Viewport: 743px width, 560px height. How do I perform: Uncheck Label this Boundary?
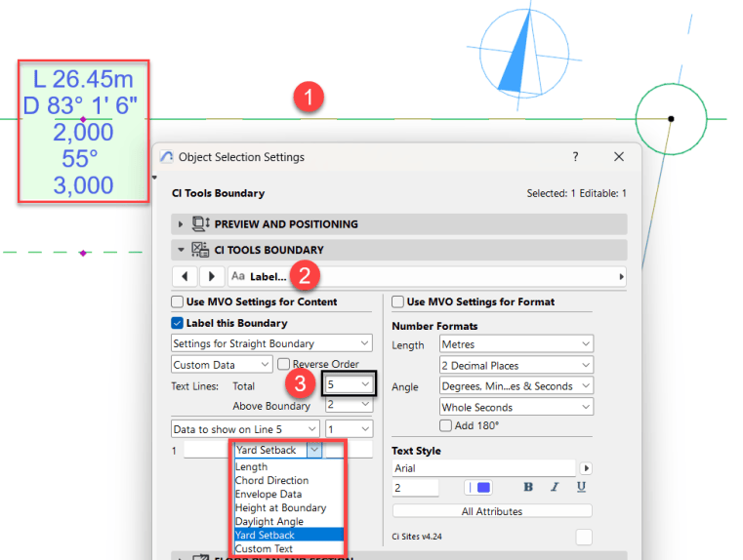[178, 323]
